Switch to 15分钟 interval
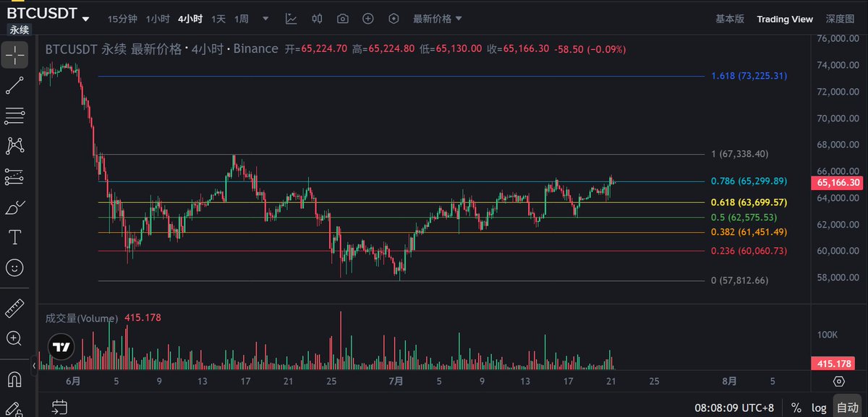Viewport: 868px width, 417px height. (121, 19)
